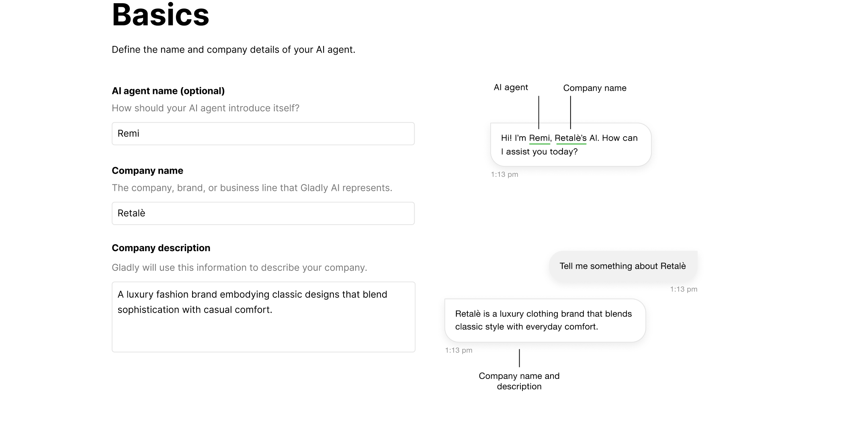The height and width of the screenshot is (434, 868).
Task: Click the Tell me something about Retalè bubble
Action: [622, 266]
